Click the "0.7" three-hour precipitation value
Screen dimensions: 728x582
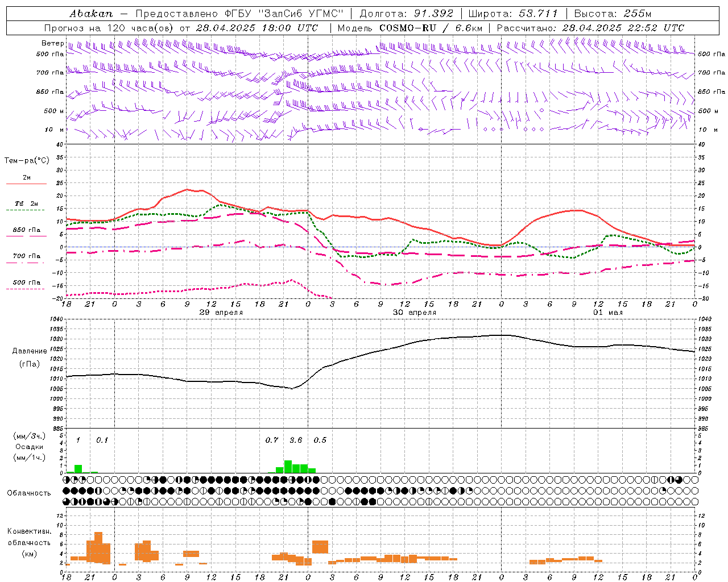point(272,440)
